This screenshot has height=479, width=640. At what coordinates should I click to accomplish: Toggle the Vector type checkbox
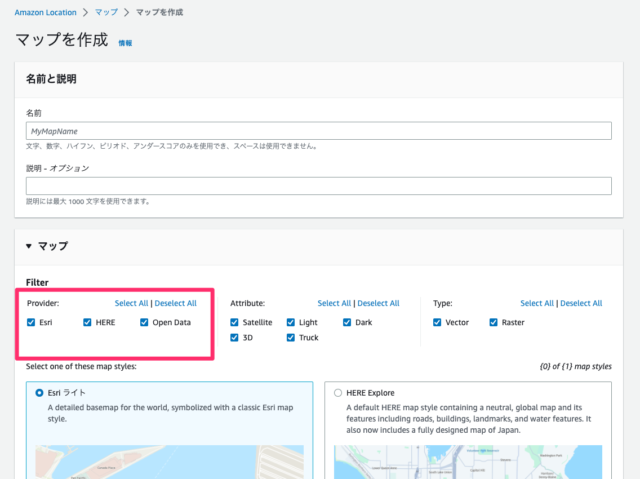(x=437, y=322)
